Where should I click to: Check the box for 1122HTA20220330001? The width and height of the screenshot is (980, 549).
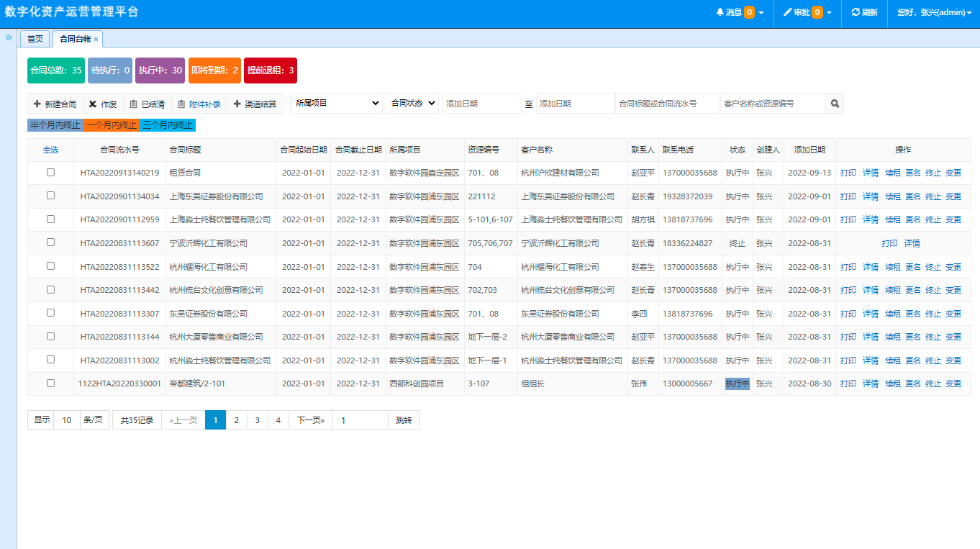point(50,383)
